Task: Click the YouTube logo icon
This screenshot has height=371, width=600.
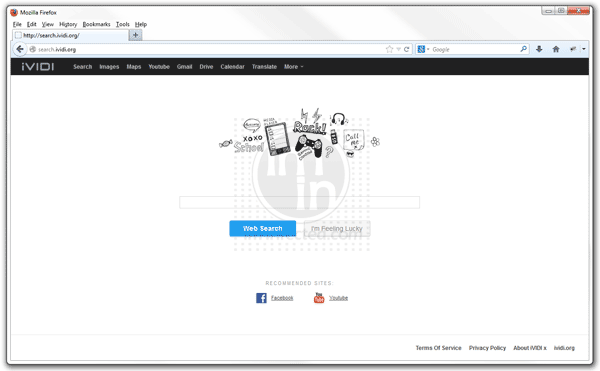Action: pyautogui.click(x=319, y=298)
